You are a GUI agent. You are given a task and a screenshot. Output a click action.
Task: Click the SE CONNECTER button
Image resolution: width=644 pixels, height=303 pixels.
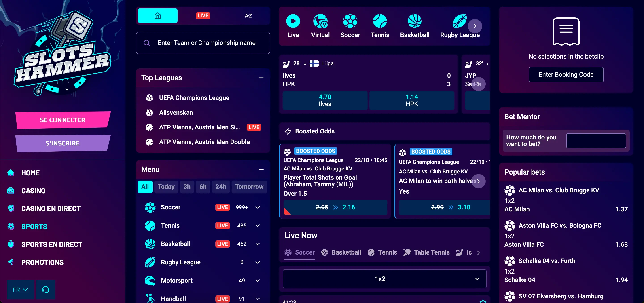[x=63, y=120]
